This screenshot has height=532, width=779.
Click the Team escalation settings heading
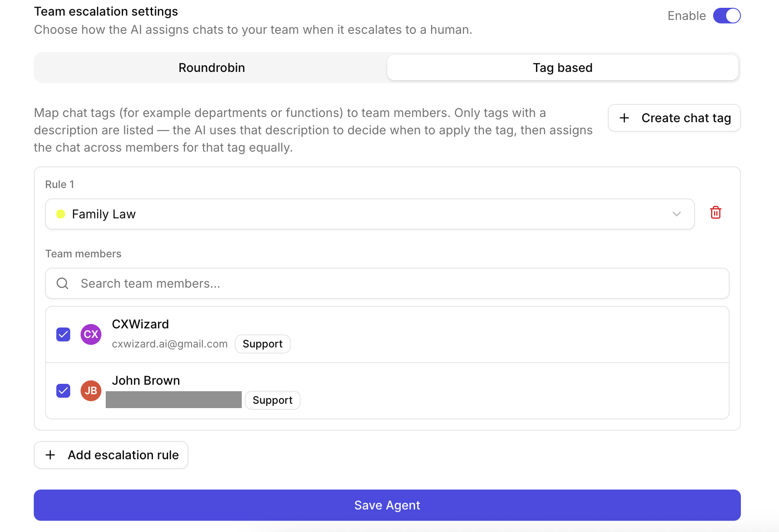(x=106, y=11)
